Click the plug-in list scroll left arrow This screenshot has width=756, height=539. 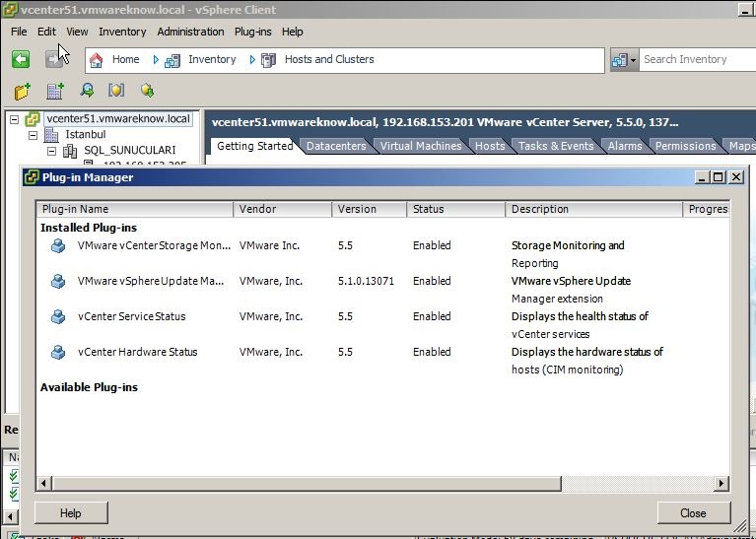[44, 483]
